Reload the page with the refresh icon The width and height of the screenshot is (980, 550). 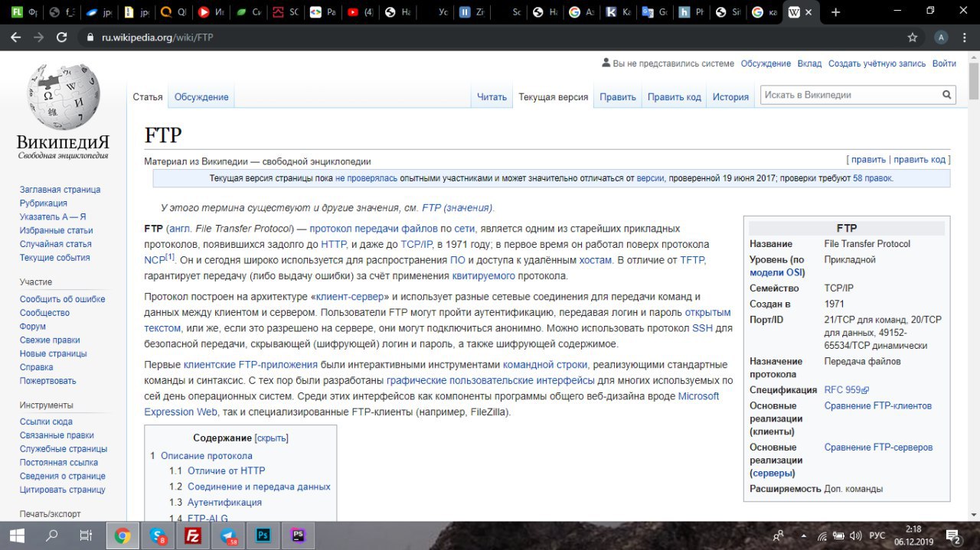[x=62, y=37]
